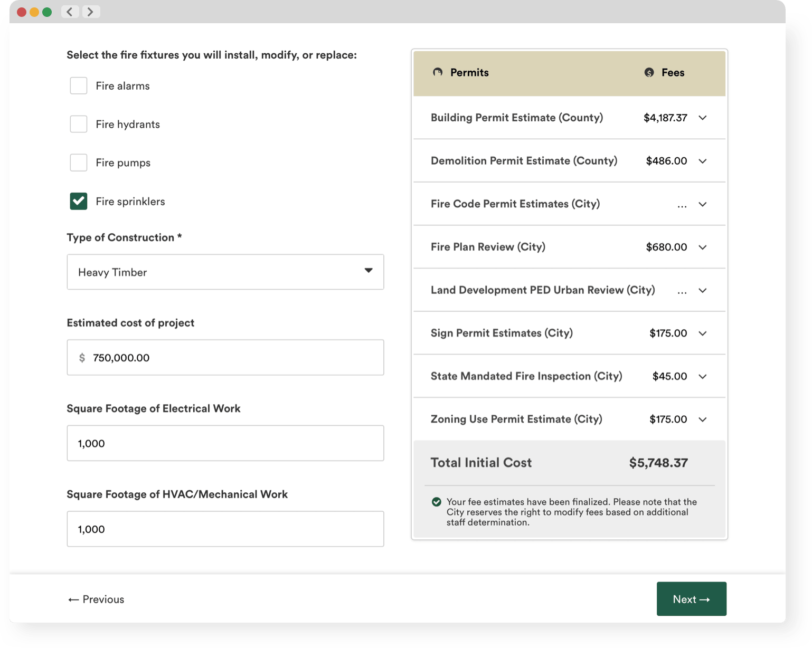Click the Permits column header

pyautogui.click(x=469, y=72)
